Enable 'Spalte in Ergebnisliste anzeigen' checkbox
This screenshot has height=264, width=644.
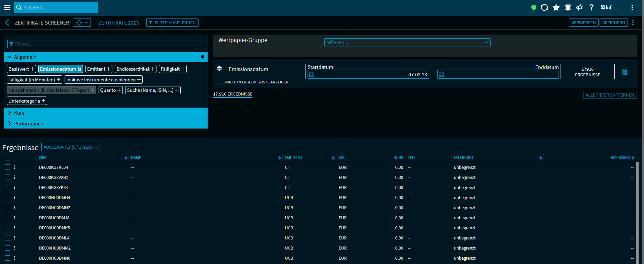[x=219, y=82]
